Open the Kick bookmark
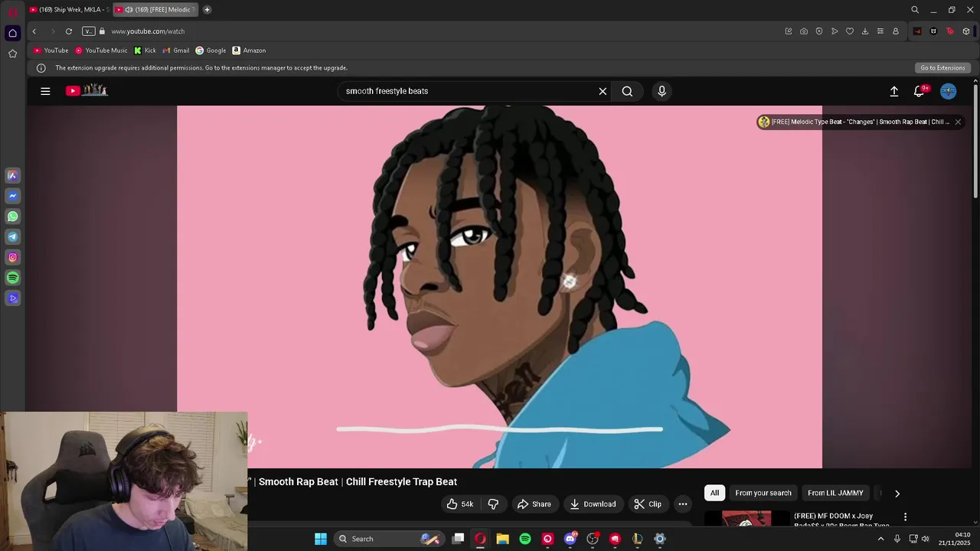Image resolution: width=980 pixels, height=551 pixels. pos(145,51)
